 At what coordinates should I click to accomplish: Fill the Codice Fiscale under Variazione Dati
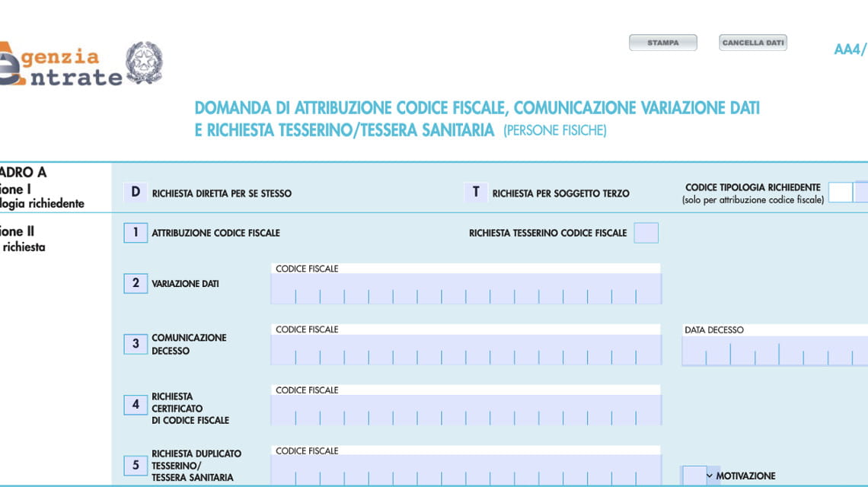point(466,291)
